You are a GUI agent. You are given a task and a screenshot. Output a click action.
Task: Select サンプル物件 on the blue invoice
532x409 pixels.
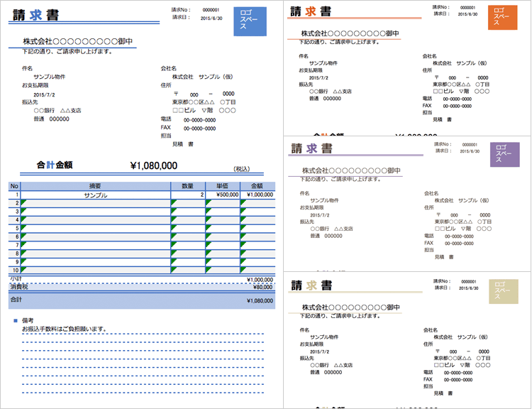click(50, 77)
